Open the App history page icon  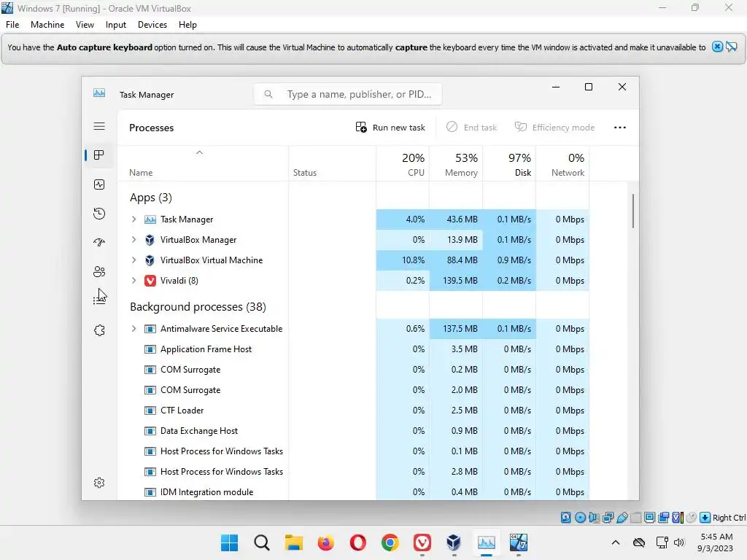[x=99, y=214]
